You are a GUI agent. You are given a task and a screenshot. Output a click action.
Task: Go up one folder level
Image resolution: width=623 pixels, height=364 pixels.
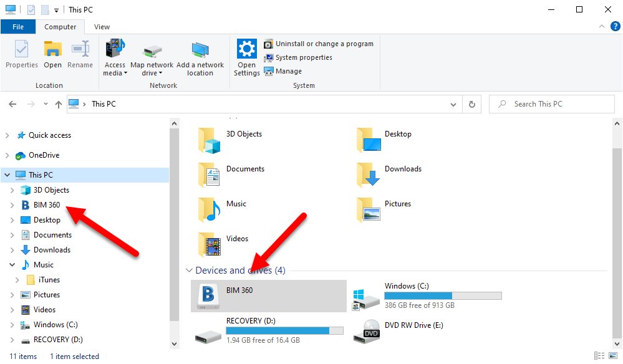point(59,104)
